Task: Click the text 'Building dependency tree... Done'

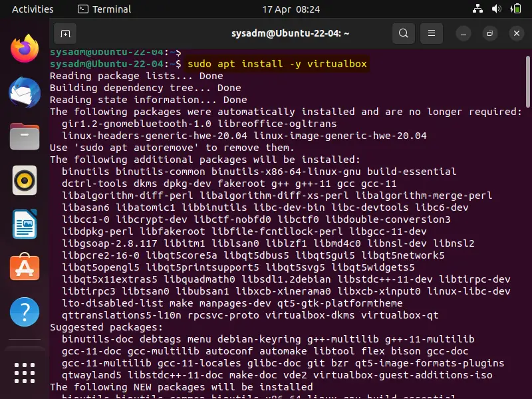Action: [x=145, y=88]
